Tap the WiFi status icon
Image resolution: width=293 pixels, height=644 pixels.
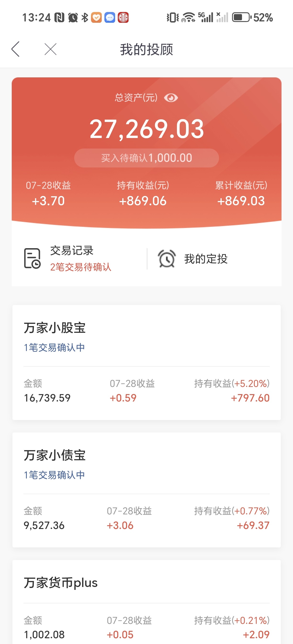[188, 17]
